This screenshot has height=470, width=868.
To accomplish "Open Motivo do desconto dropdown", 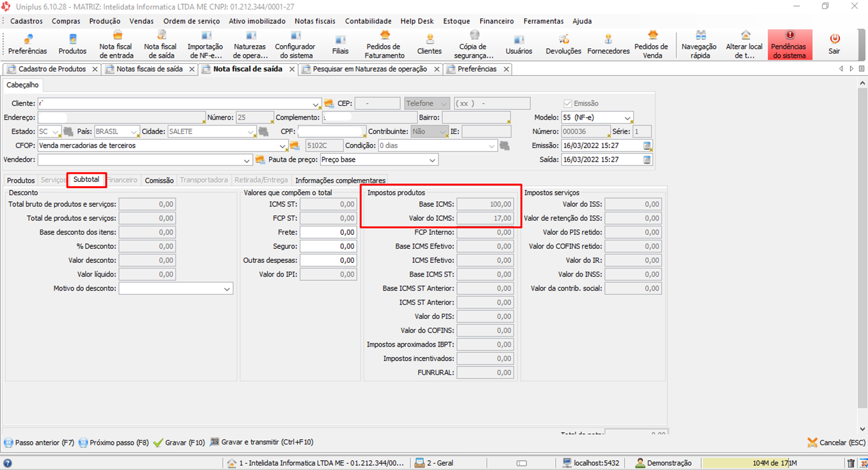I will 227,289.
